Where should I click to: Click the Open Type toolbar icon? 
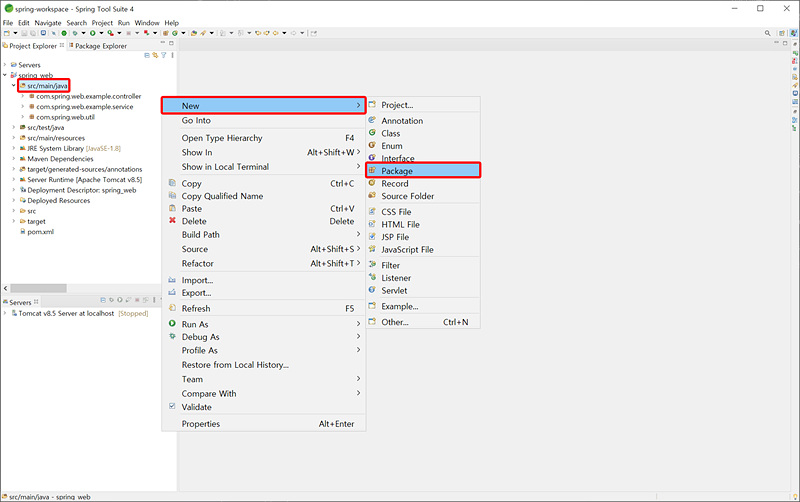click(194, 33)
